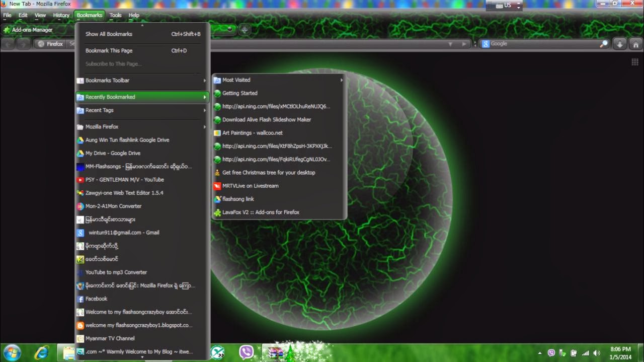The image size is (644, 362).
Task: Click the flashsongcrazyboy1.blogspot bookmark icon
Action: click(x=80, y=325)
